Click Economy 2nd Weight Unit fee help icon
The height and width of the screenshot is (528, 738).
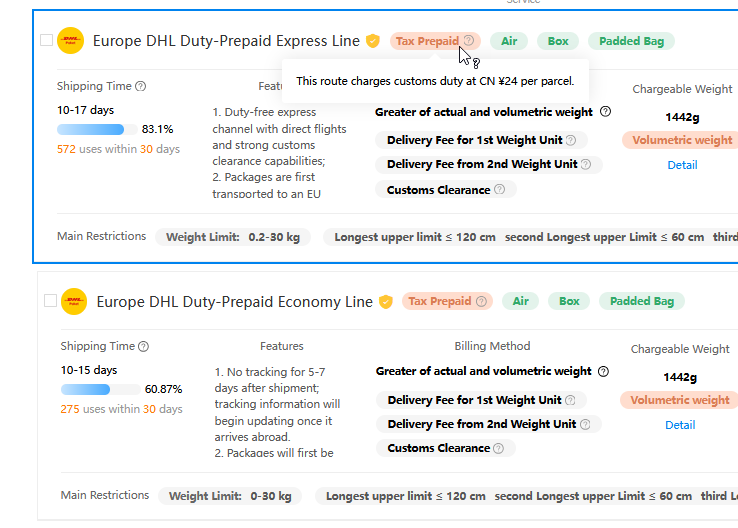coord(585,424)
